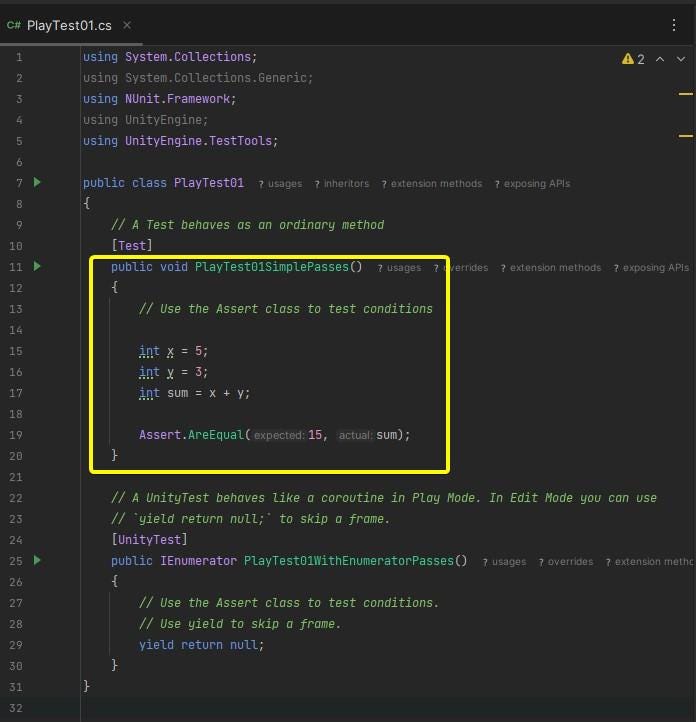
Task: Click line number 32 in gutter
Action: point(16,708)
